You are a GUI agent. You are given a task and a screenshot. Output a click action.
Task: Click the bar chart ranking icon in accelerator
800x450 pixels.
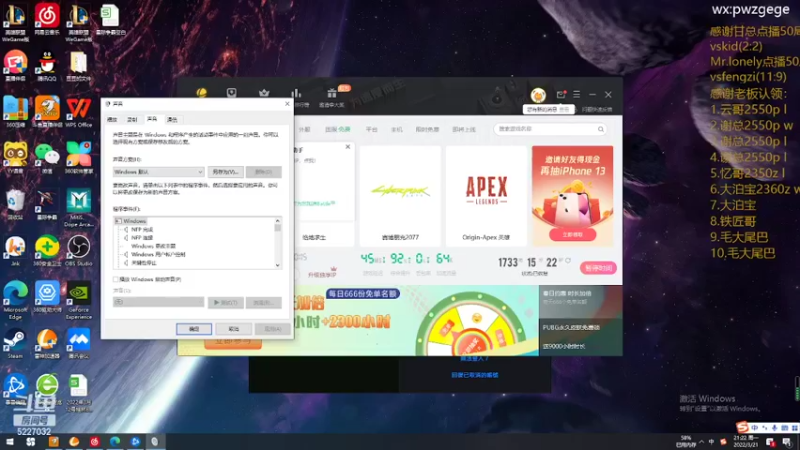point(296,93)
